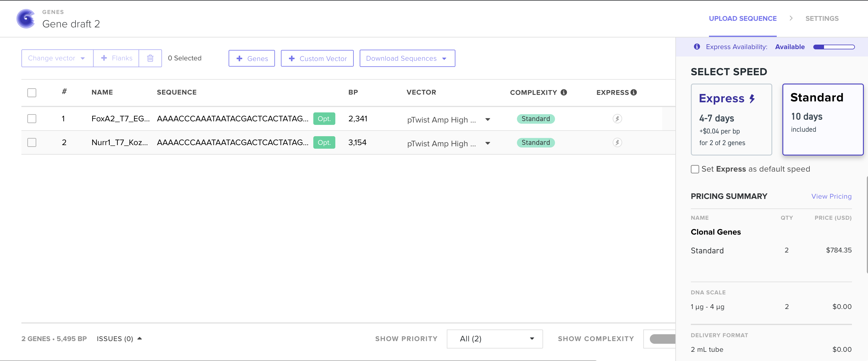
Task: Toggle the select-all checkbox in table header
Action: click(32, 93)
